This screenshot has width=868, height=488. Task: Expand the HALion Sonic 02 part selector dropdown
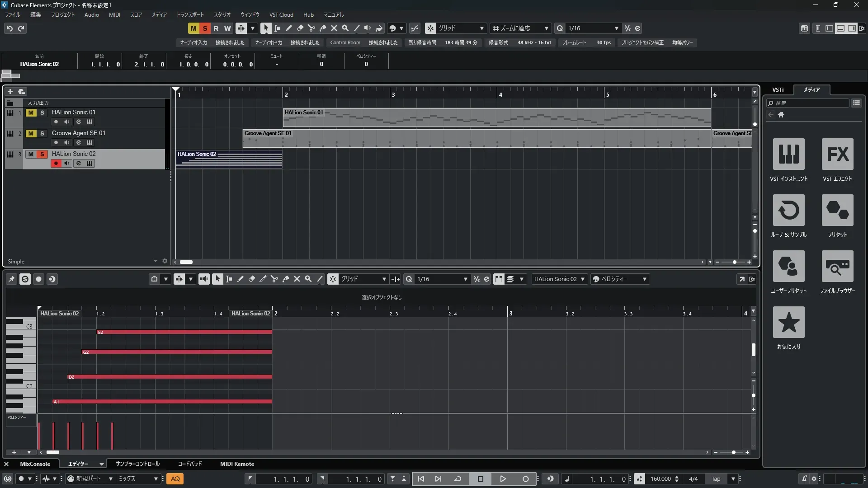[x=583, y=279]
